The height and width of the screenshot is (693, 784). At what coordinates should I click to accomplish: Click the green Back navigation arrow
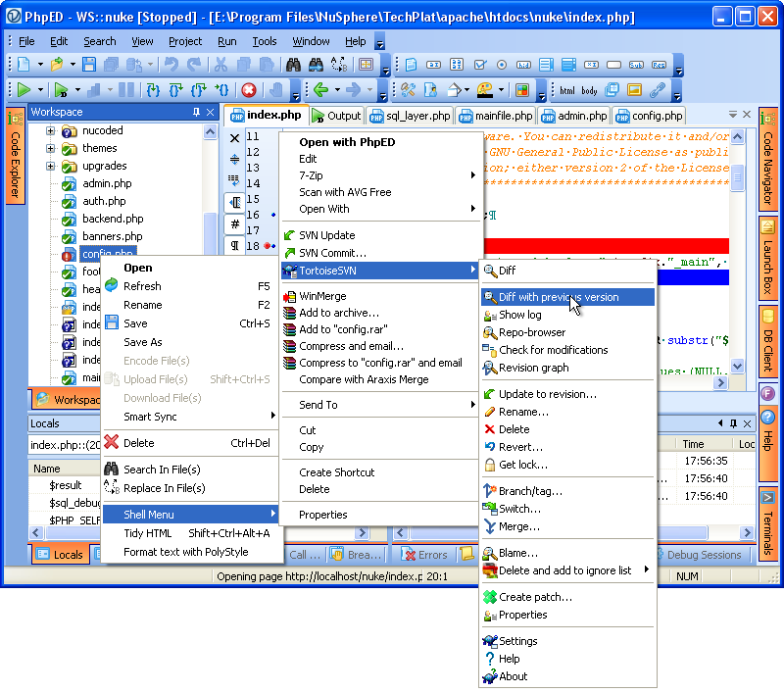pyautogui.click(x=321, y=90)
